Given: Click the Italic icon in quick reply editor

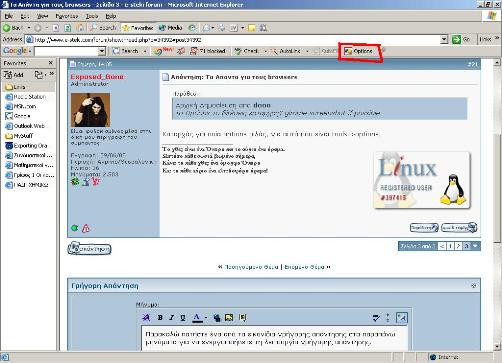Looking at the screenshot, I should click(171, 318).
